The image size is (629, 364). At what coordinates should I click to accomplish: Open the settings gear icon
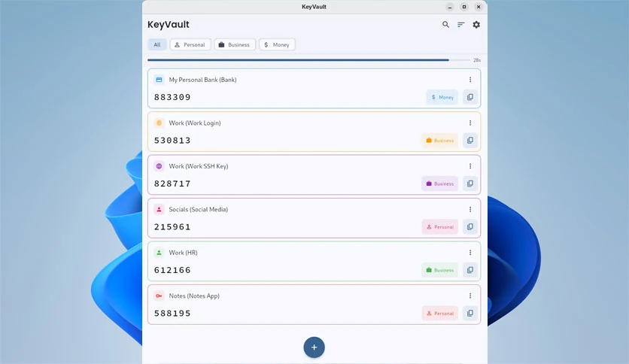(476, 25)
